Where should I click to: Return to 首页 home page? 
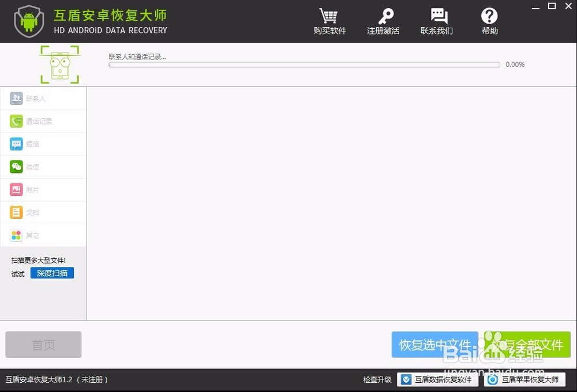pos(43,344)
